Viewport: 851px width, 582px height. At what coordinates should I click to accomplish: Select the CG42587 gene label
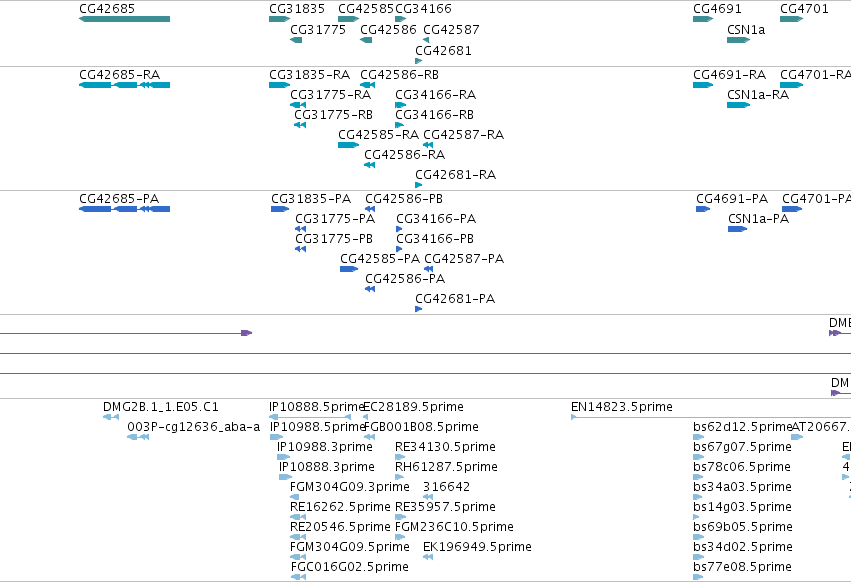452,29
